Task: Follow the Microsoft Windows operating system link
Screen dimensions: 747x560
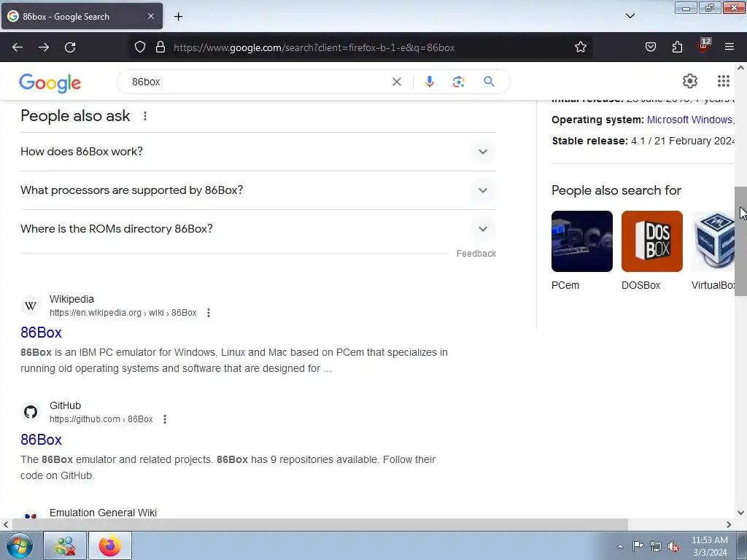Action: [690, 120]
